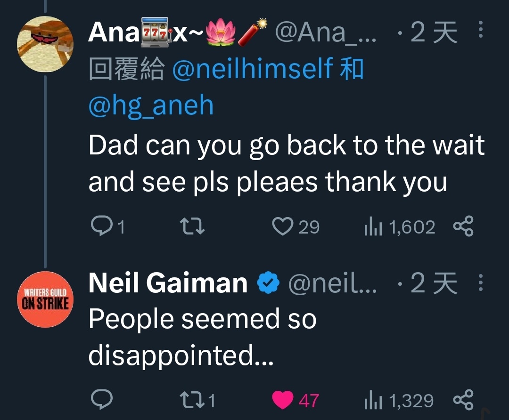Share Ana's tweet via share icon
Viewport: 509px width, 420px height.
(x=463, y=226)
